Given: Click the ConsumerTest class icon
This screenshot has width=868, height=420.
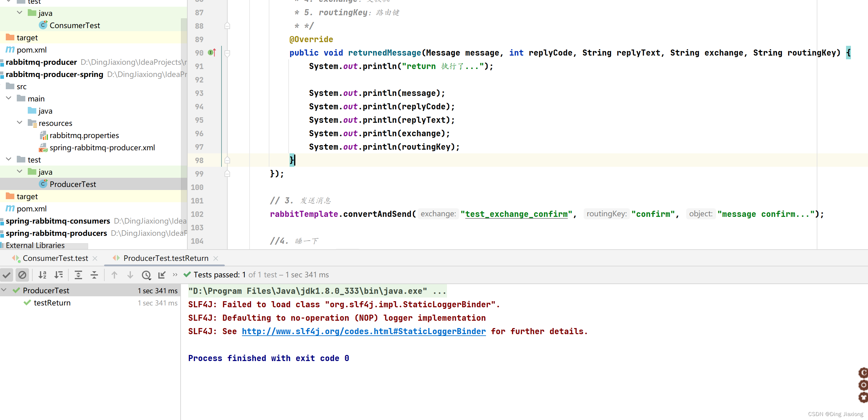Looking at the screenshot, I should [43, 25].
